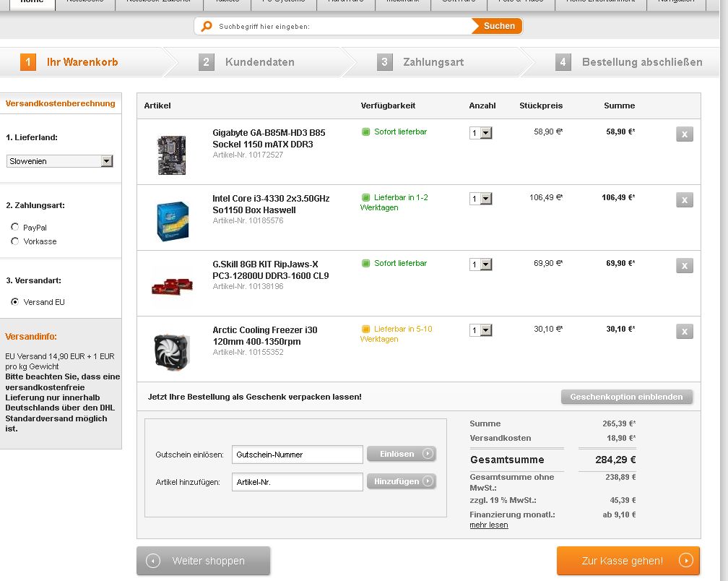Open the Gigabyte motherboard product thumbnail
This screenshot has height=581, width=728.
point(171,155)
